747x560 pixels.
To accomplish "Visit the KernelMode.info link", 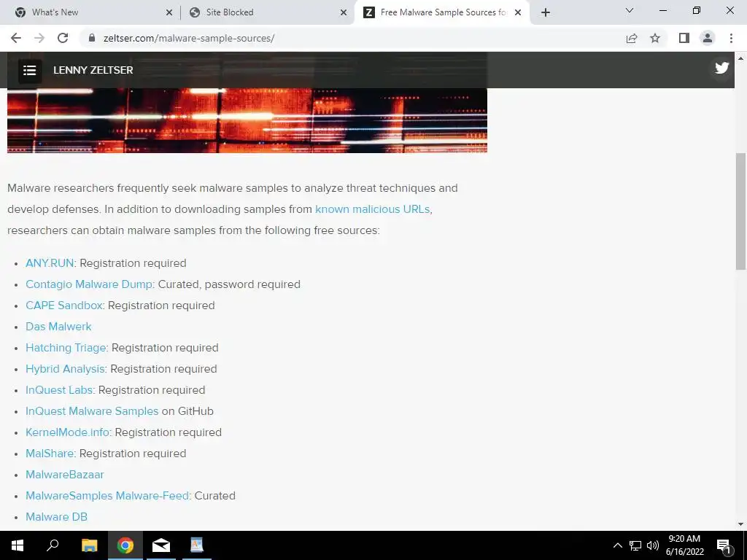I will [67, 432].
